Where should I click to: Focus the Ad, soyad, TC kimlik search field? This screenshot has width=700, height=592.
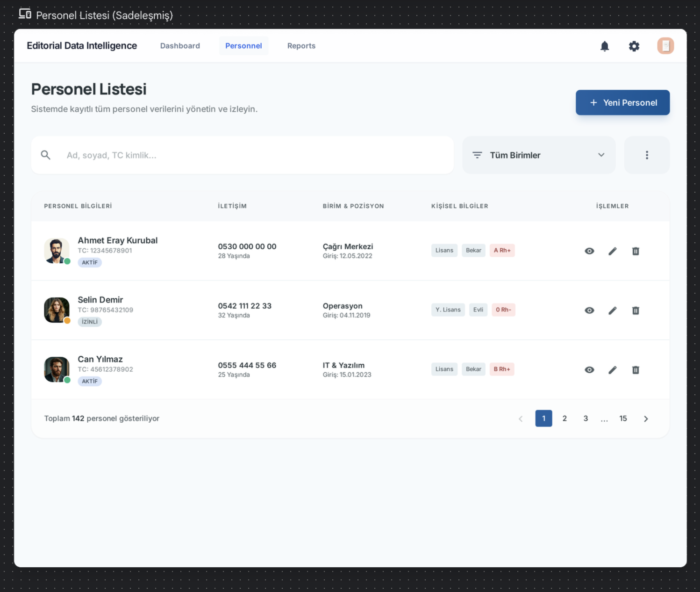243,155
